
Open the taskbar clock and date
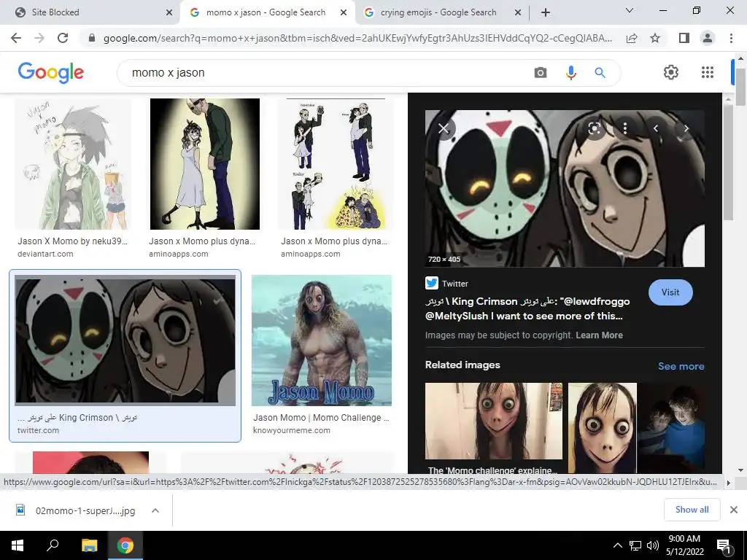(684, 545)
